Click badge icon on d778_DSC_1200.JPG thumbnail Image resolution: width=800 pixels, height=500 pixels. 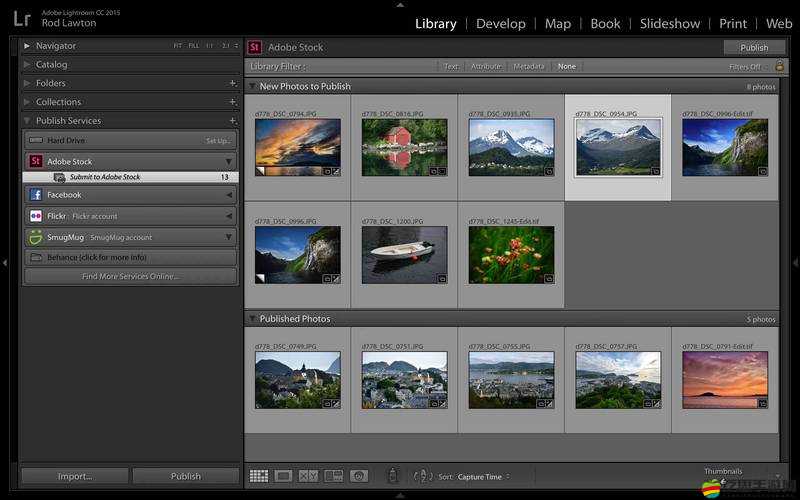(x=442, y=279)
